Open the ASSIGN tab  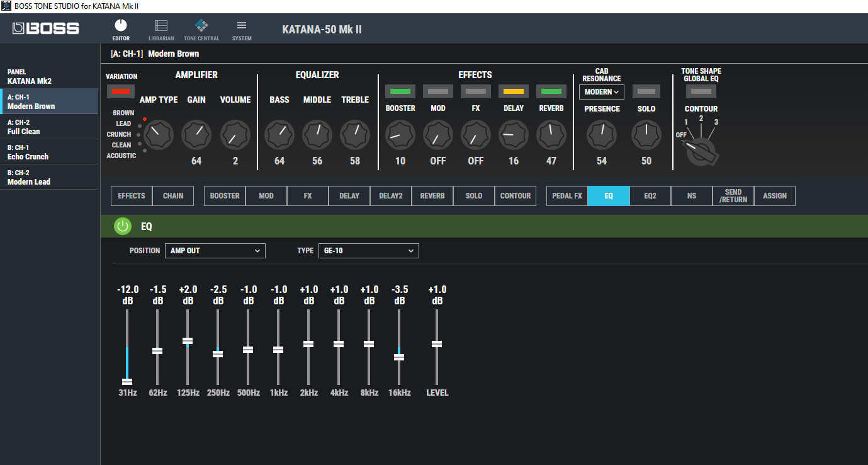(x=775, y=196)
